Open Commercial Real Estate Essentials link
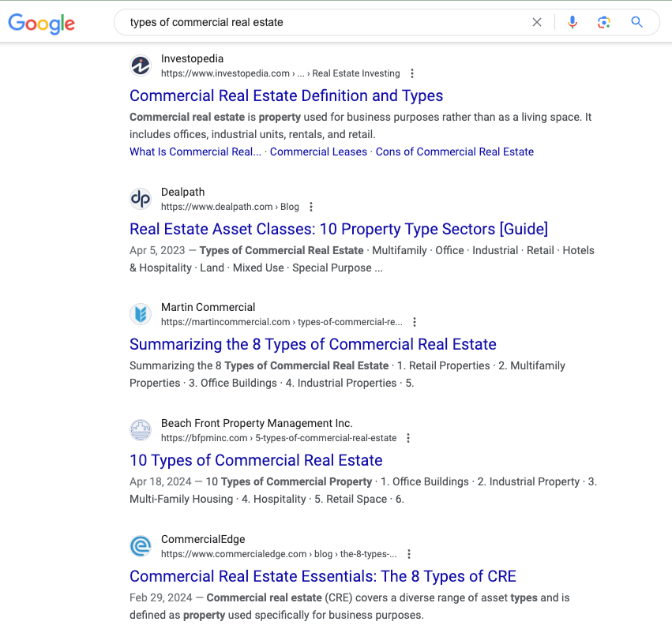Screen dimensions: 672x644 [323, 576]
